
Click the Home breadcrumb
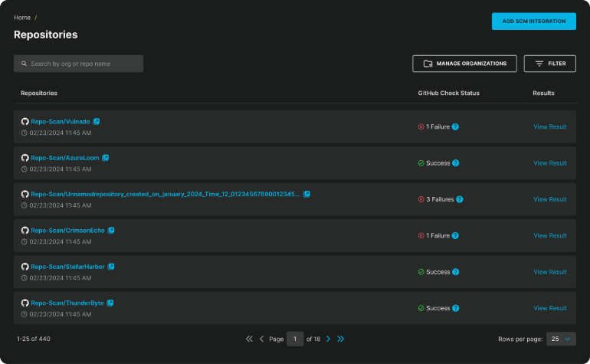[22, 17]
